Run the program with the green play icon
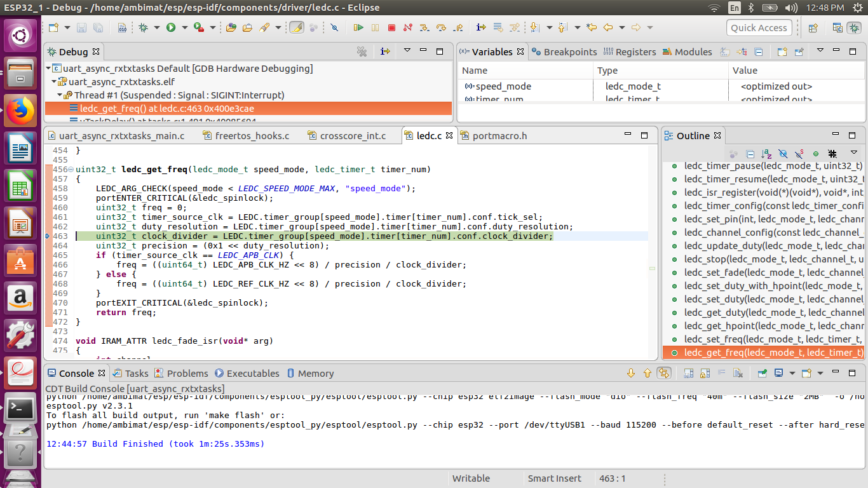868x488 pixels. point(172,27)
